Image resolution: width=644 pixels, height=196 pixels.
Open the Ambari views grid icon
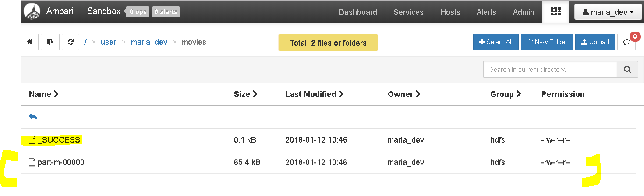556,12
